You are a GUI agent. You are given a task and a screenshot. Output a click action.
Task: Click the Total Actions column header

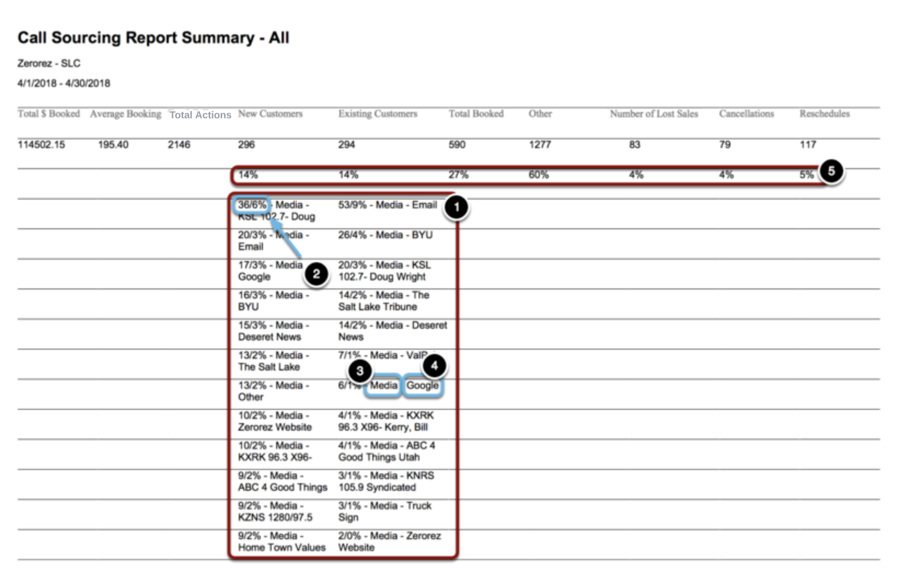[x=200, y=115]
